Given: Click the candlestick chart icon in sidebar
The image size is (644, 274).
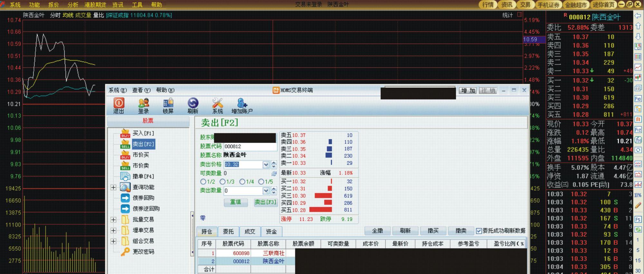Looking at the screenshot, I should click(x=638, y=78).
